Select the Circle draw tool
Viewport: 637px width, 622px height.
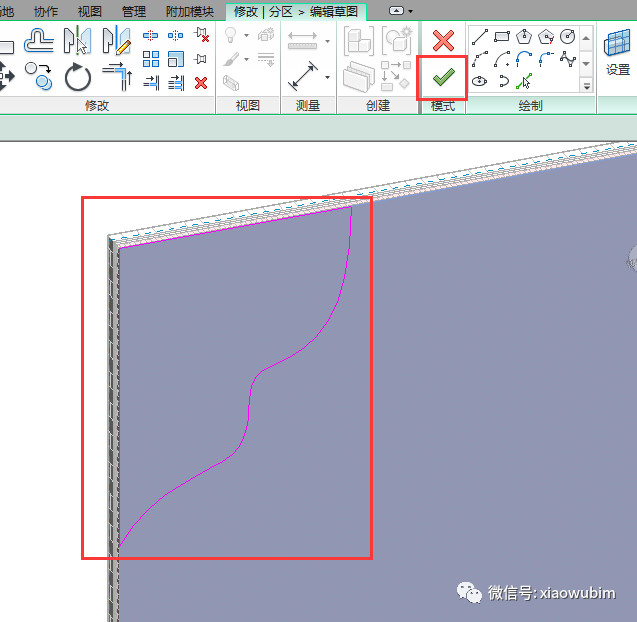pos(568,37)
